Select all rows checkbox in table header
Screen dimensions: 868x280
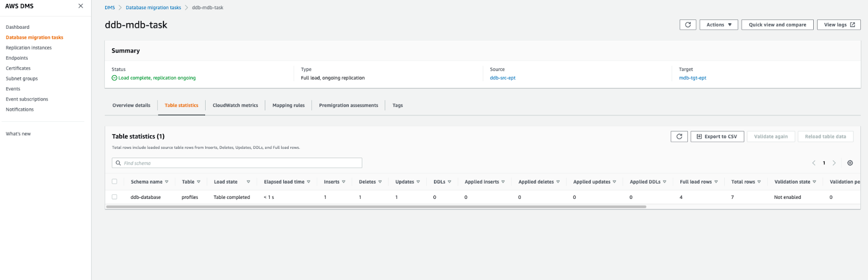point(114,181)
